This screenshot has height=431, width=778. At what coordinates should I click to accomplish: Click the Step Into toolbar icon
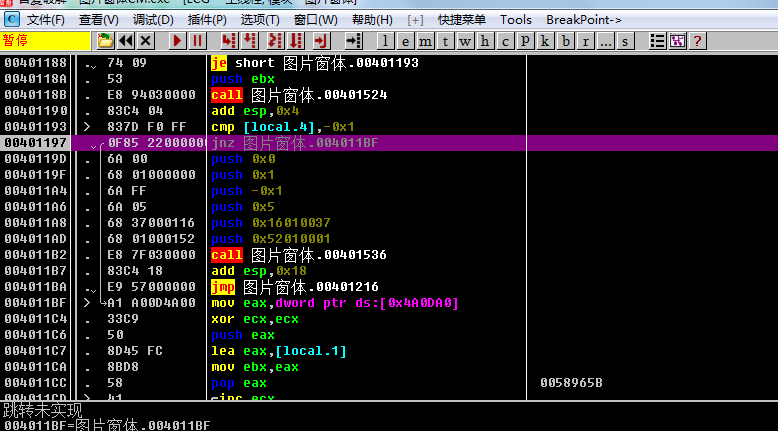(229, 41)
